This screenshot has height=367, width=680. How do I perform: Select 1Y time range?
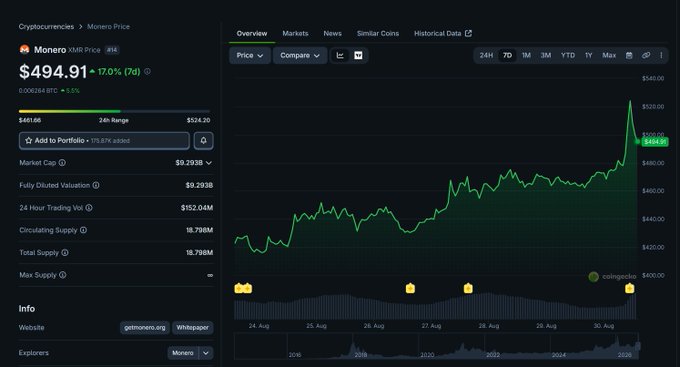click(x=588, y=56)
